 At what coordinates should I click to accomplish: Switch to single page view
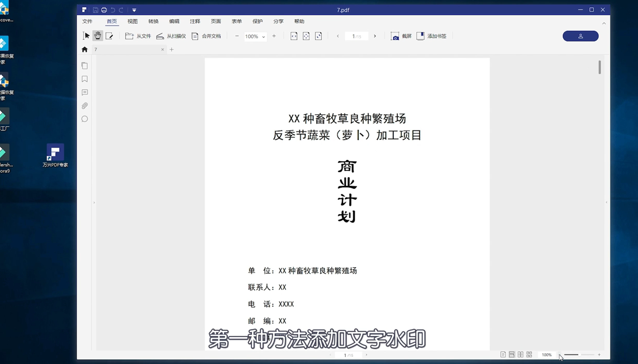tap(503, 355)
